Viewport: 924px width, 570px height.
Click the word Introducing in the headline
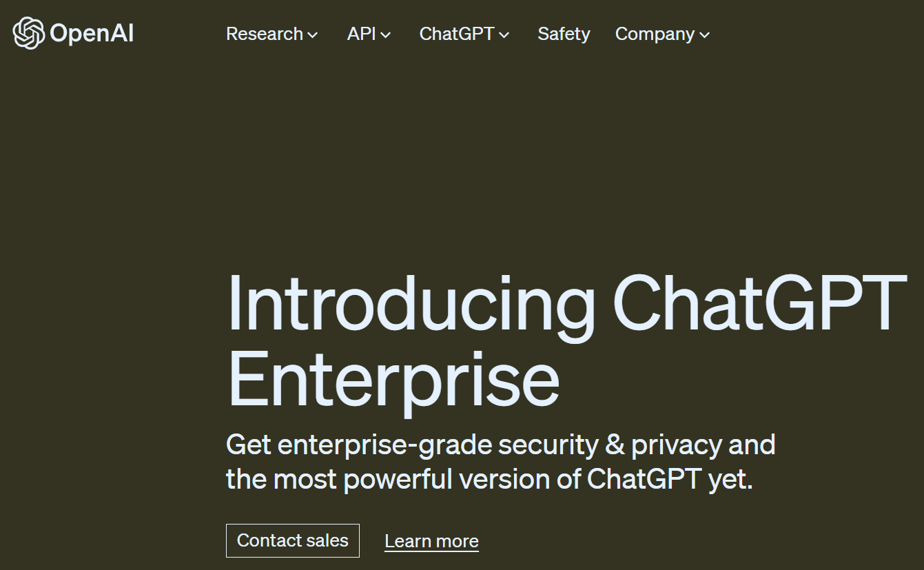coord(411,305)
